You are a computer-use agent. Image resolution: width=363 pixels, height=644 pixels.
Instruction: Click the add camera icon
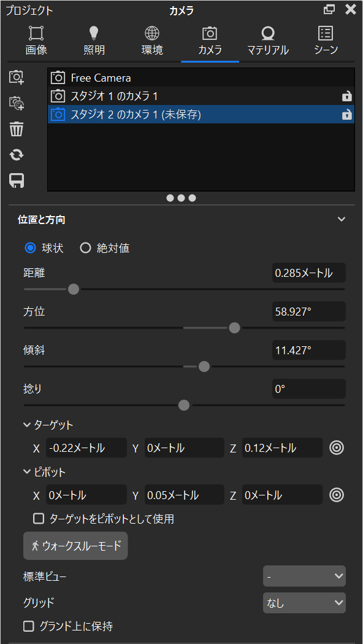(x=17, y=77)
